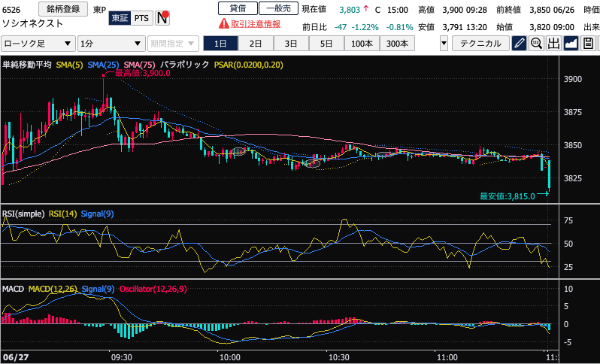600x364 pixels.
Task: Click the save chart settings icon
Action: pos(589,44)
